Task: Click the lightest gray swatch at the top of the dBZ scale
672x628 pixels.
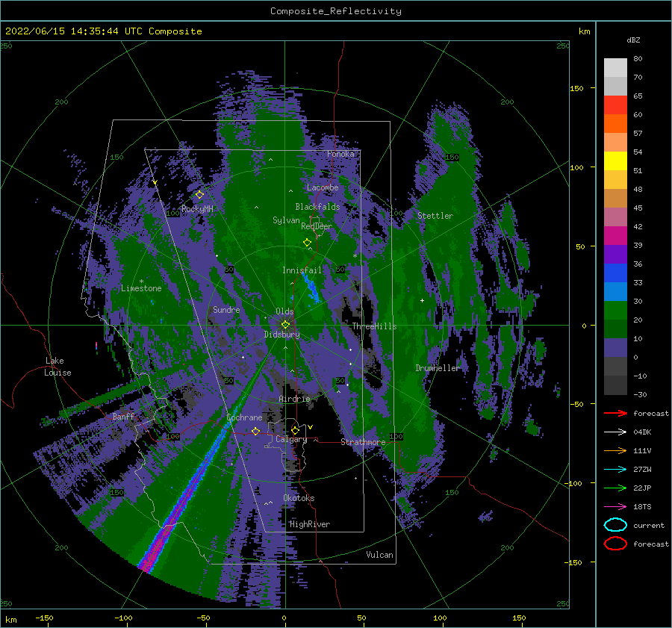Action: tap(615, 68)
